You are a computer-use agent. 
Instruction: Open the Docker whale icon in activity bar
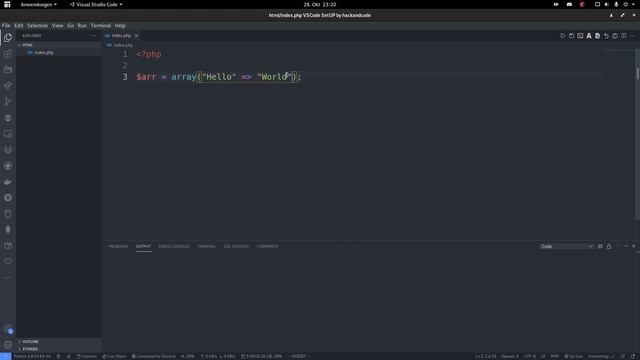point(8,182)
